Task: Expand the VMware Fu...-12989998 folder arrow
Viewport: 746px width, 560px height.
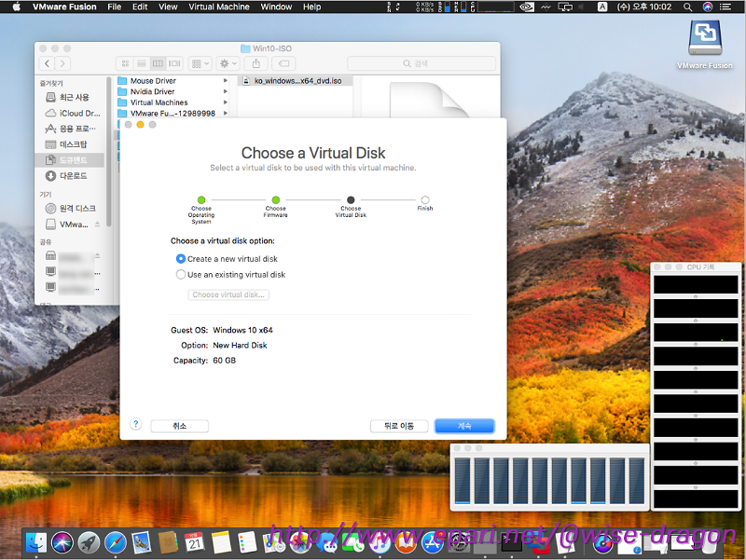Action: tap(225, 113)
